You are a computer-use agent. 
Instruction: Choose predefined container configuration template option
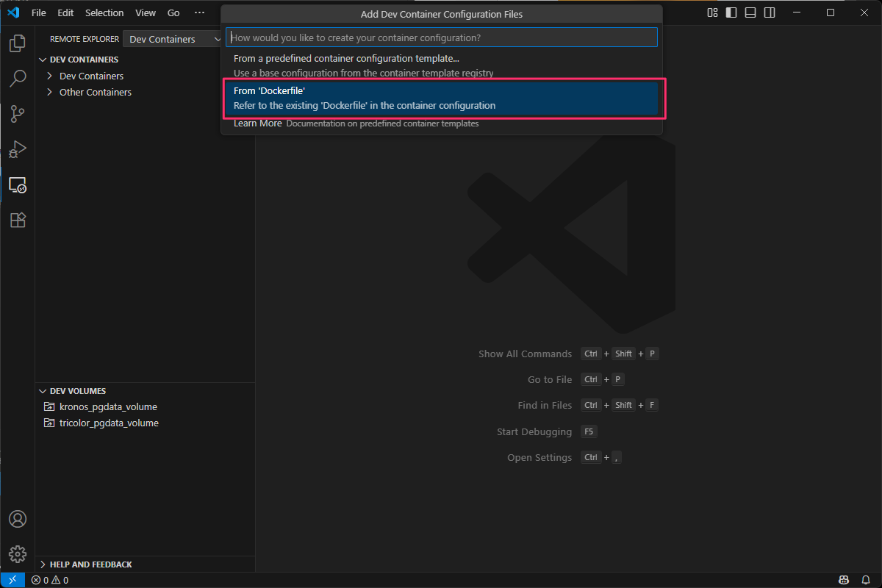pos(442,65)
